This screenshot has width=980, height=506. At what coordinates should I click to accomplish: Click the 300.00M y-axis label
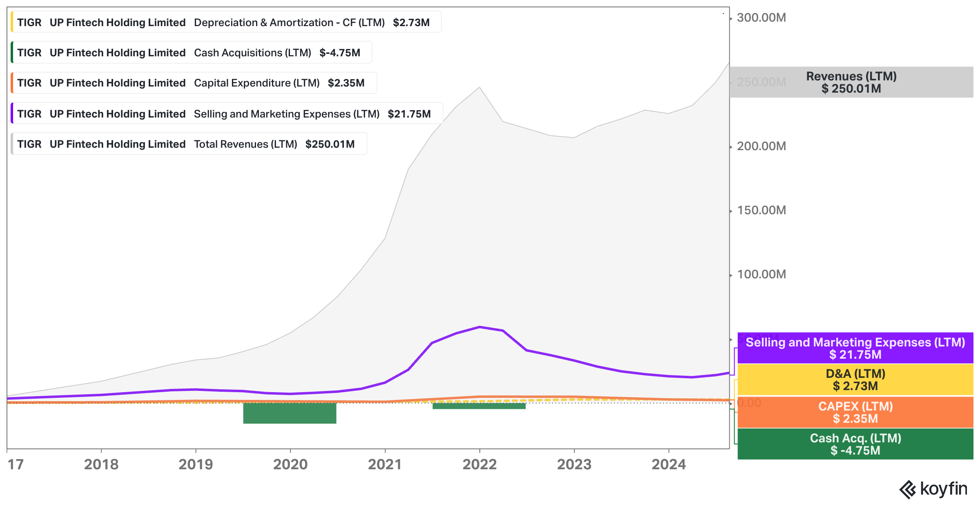pos(761,18)
